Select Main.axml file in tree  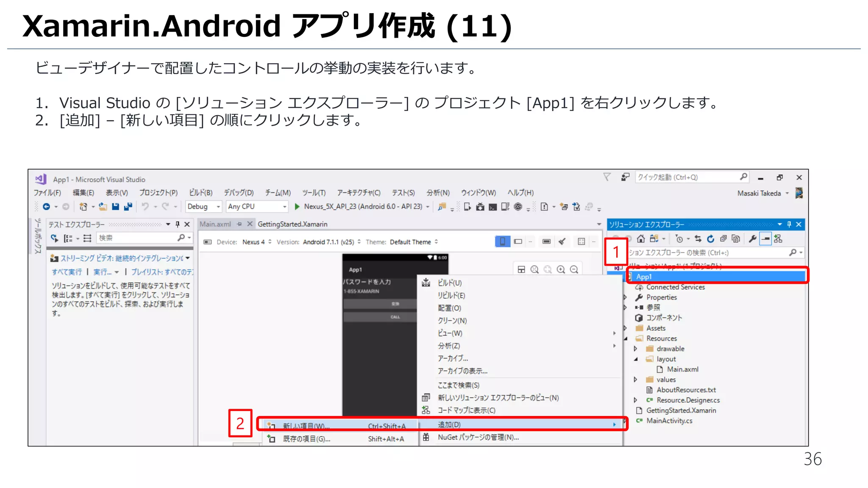pos(683,369)
